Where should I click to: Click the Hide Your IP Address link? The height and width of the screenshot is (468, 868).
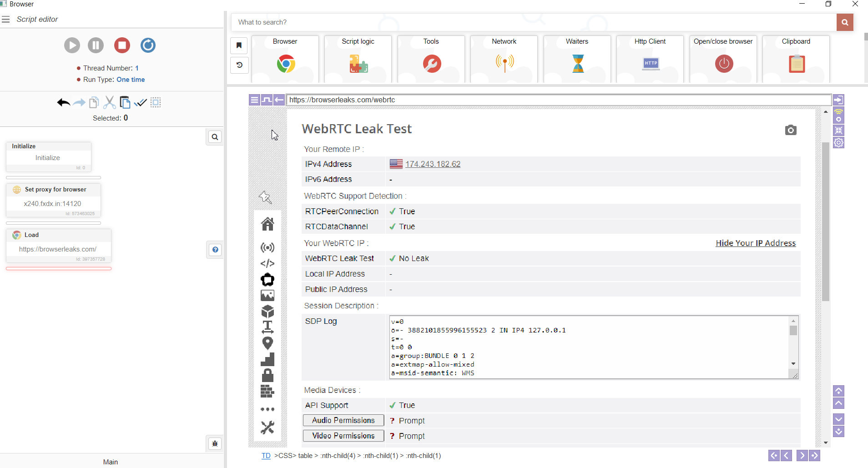[756, 243]
